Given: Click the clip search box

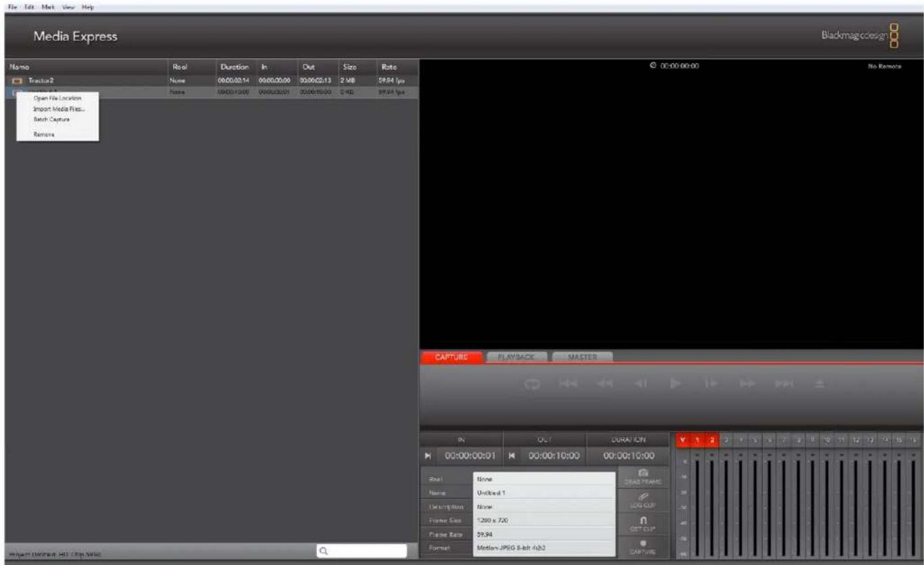Looking at the screenshot, I should pyautogui.click(x=362, y=551).
